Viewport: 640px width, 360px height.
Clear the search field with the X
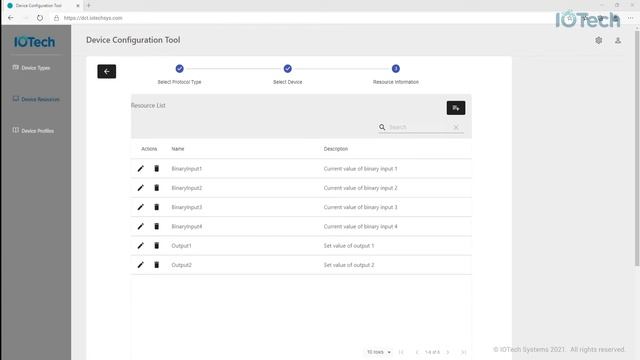point(456,127)
